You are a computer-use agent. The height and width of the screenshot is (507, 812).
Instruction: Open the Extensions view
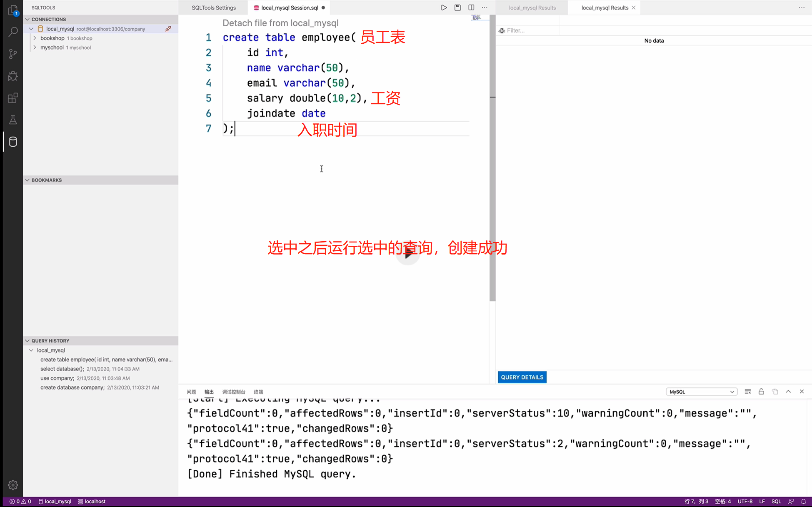click(13, 98)
